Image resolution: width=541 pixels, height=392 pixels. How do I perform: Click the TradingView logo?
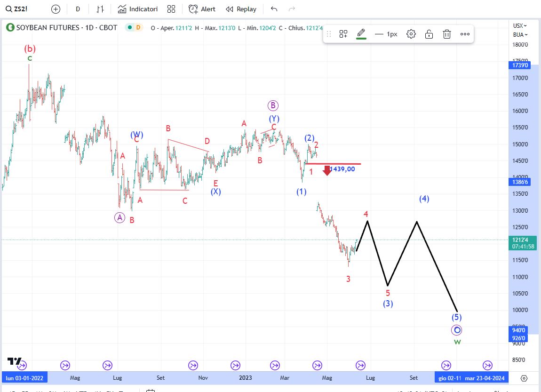[x=14, y=361]
